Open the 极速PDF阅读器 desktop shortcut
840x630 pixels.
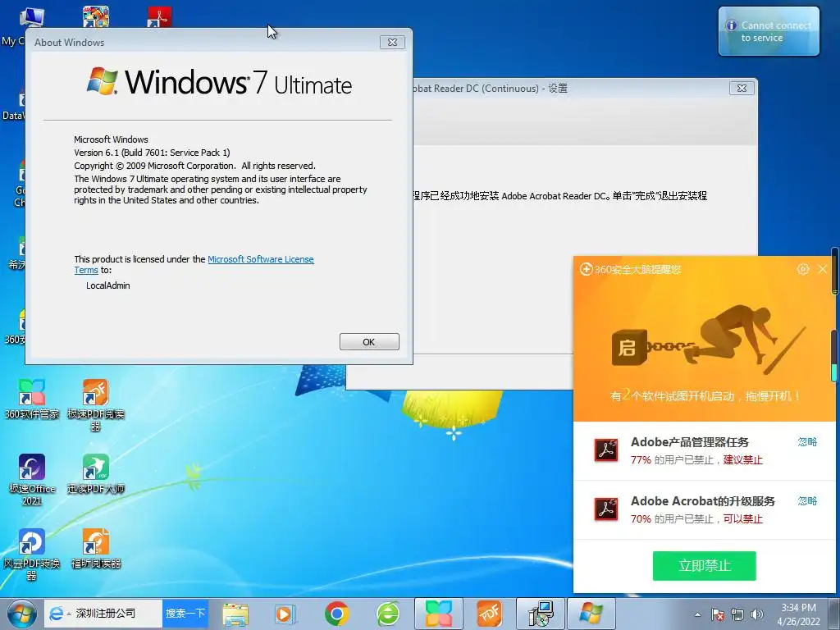96,405
